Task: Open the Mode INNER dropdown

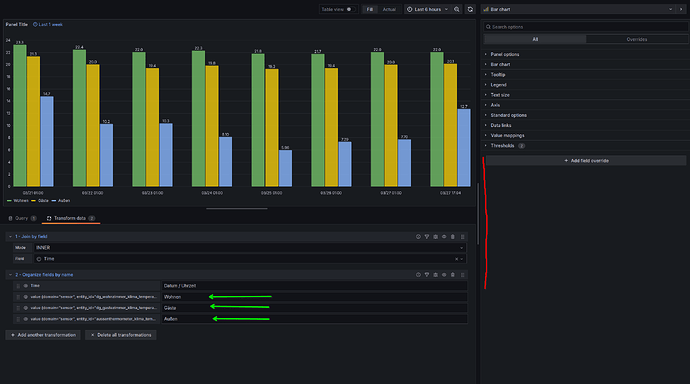Action: [x=250, y=248]
